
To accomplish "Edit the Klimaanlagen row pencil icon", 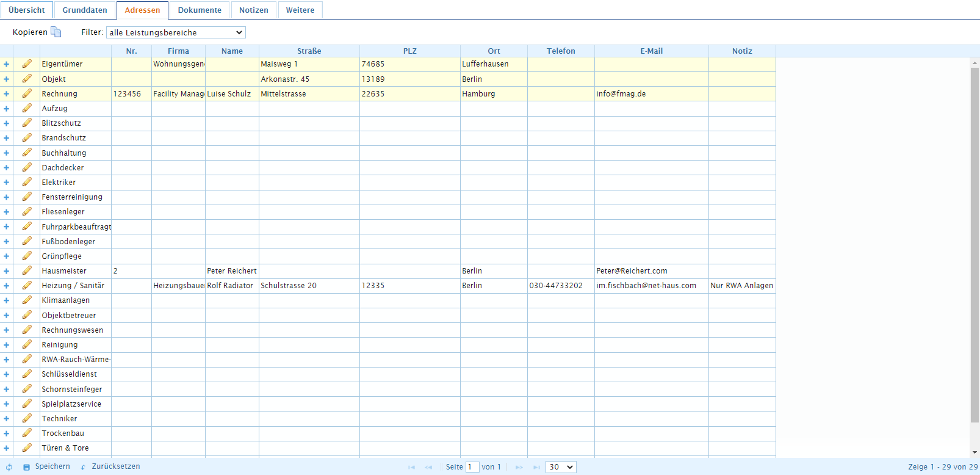I will [x=27, y=300].
